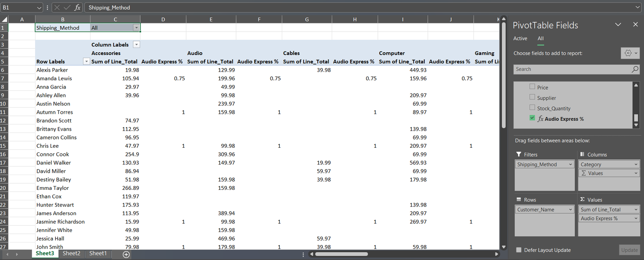Uncheck the Audio Express % field checkbox

click(532, 118)
